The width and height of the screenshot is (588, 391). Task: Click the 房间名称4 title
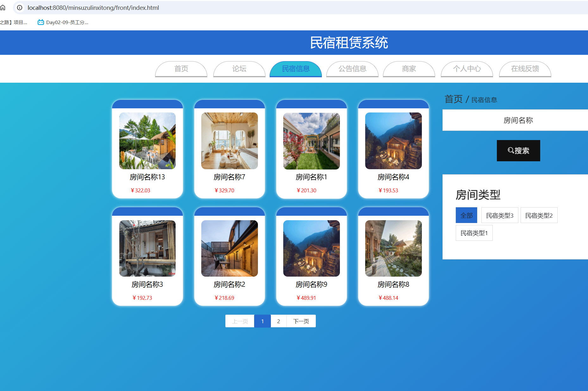point(393,177)
